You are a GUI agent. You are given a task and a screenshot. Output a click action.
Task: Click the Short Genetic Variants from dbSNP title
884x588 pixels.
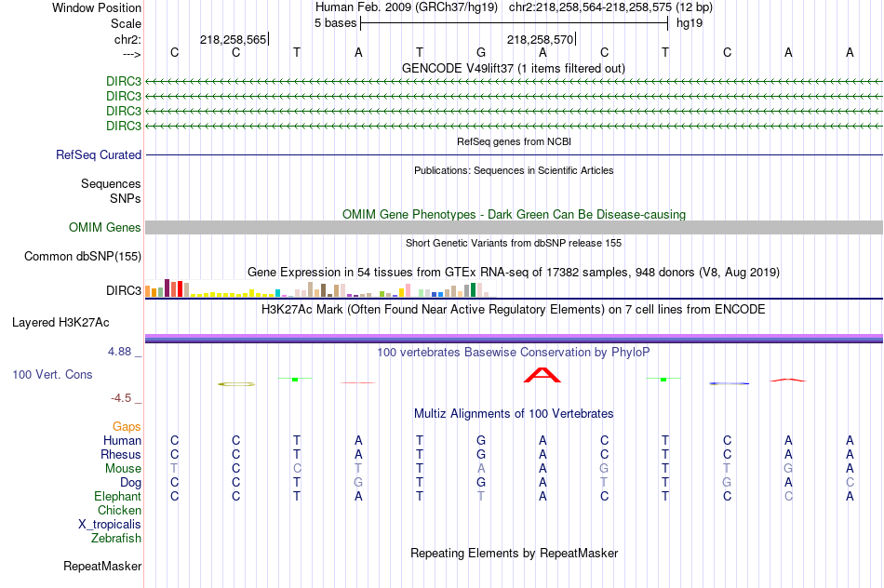click(514, 244)
